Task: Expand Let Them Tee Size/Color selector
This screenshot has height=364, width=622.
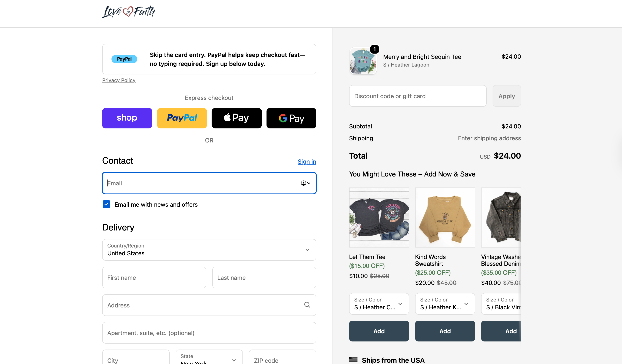Action: click(x=379, y=304)
